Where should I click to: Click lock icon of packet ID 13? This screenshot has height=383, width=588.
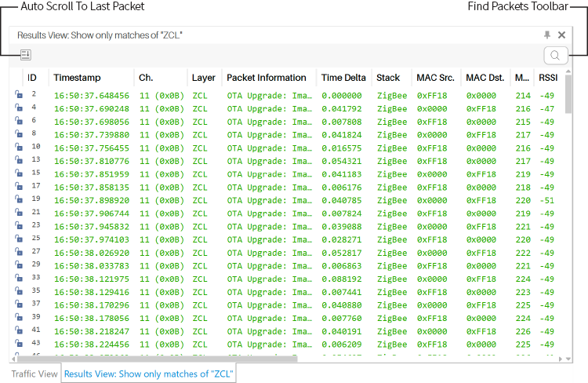[x=18, y=160]
